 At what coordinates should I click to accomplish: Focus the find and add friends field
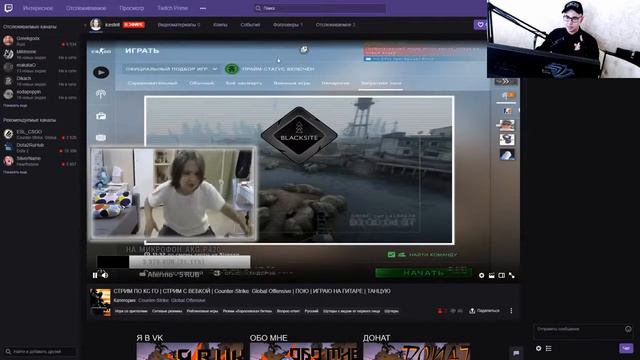pyautogui.click(x=40, y=351)
